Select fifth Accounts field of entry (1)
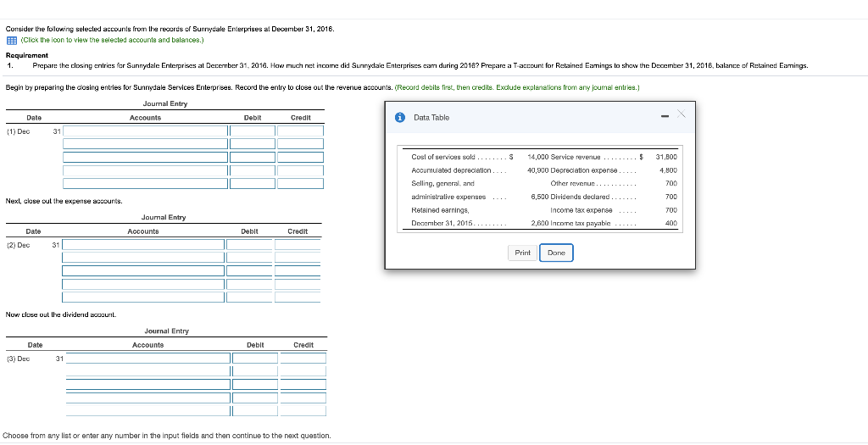868x445 pixels. point(145,183)
